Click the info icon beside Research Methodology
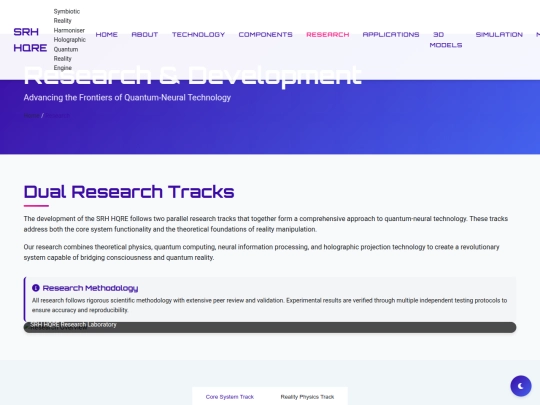This screenshot has width=540, height=405. (36, 288)
